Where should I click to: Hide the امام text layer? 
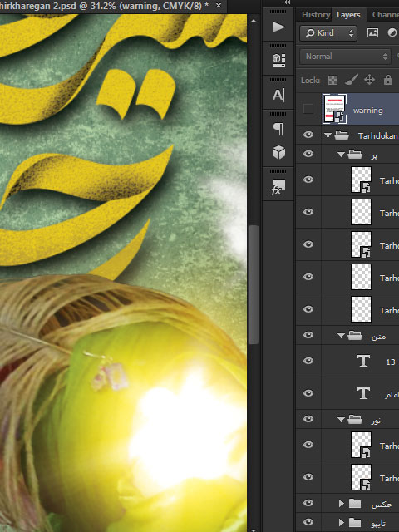coord(308,393)
